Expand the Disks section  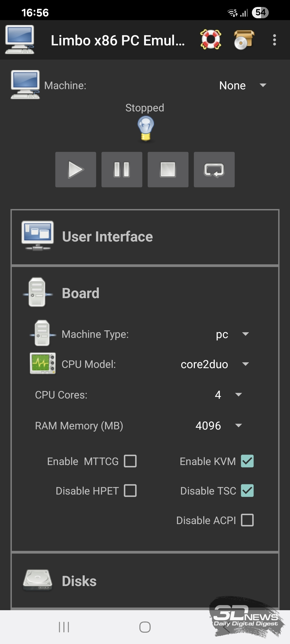click(145, 581)
